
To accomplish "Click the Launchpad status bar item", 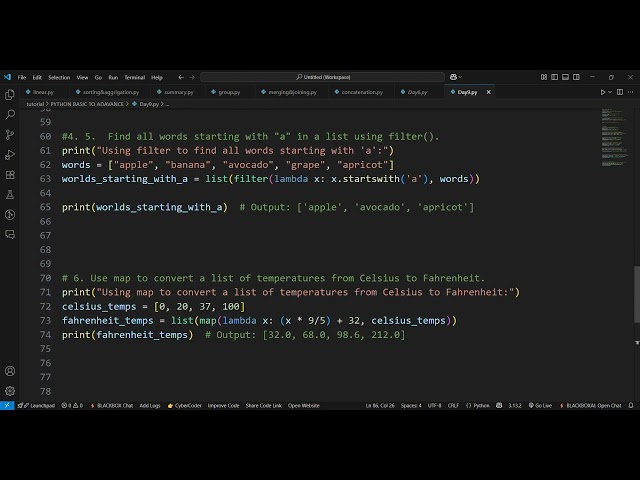I will coord(36,406).
